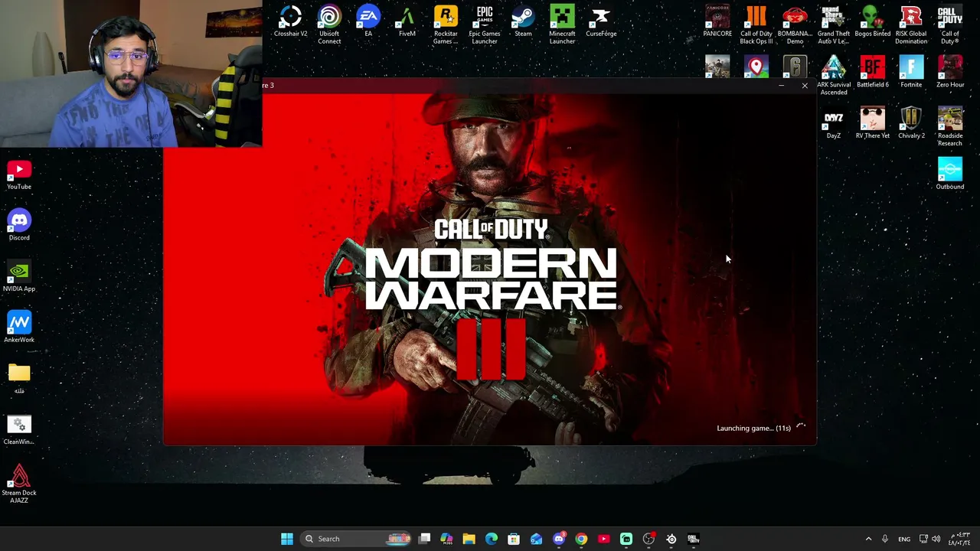Select the YouTube desktop shortcut
Viewport: 980px width, 551px height.
(19, 174)
